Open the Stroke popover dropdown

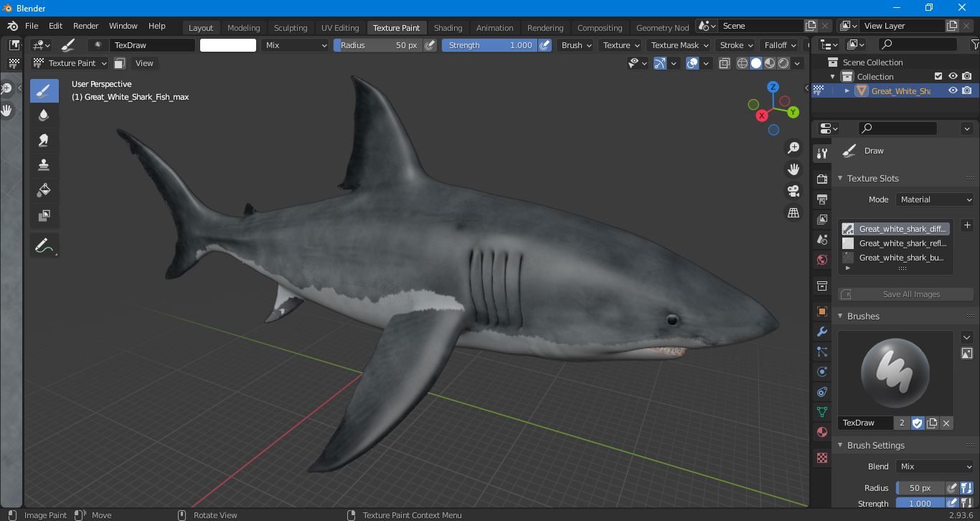[x=736, y=45]
